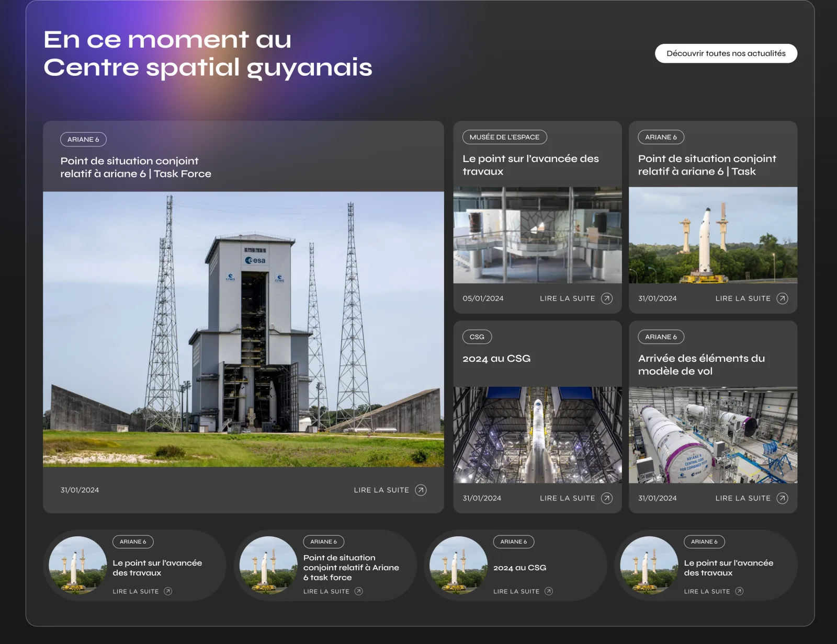Select ARIANE 6 tag on 'Point de situation conjoint relatif à ariane 6 | Task' card
This screenshot has width=837, height=644.
click(661, 137)
